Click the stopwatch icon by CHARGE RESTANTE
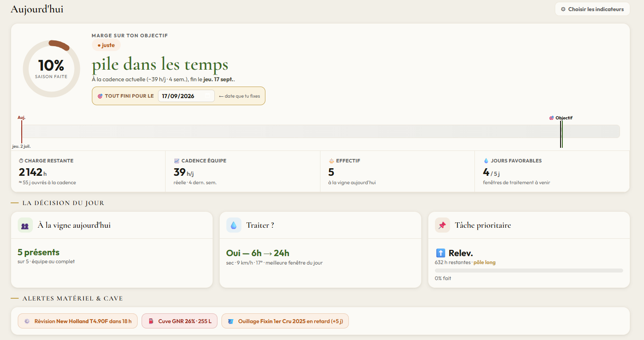644x340 pixels. [21, 161]
